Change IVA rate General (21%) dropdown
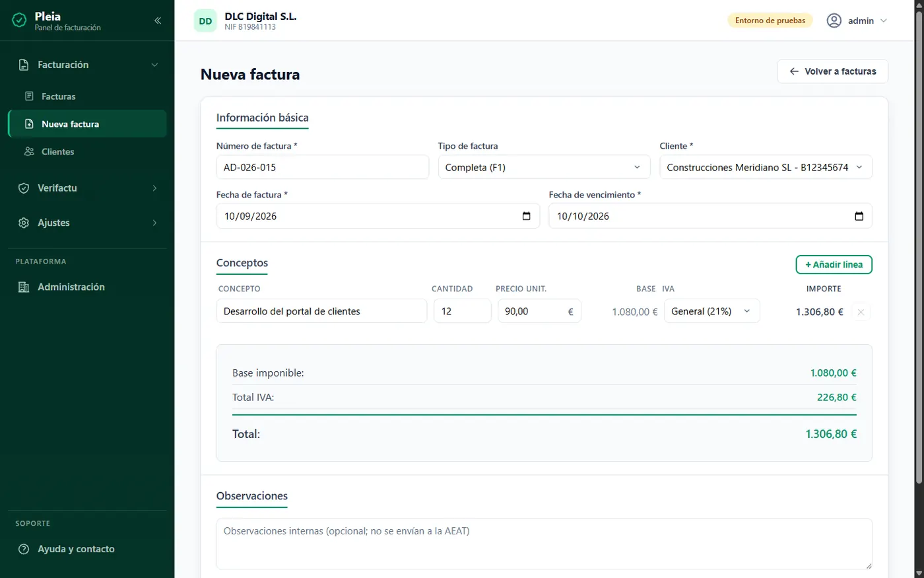 [x=711, y=311]
